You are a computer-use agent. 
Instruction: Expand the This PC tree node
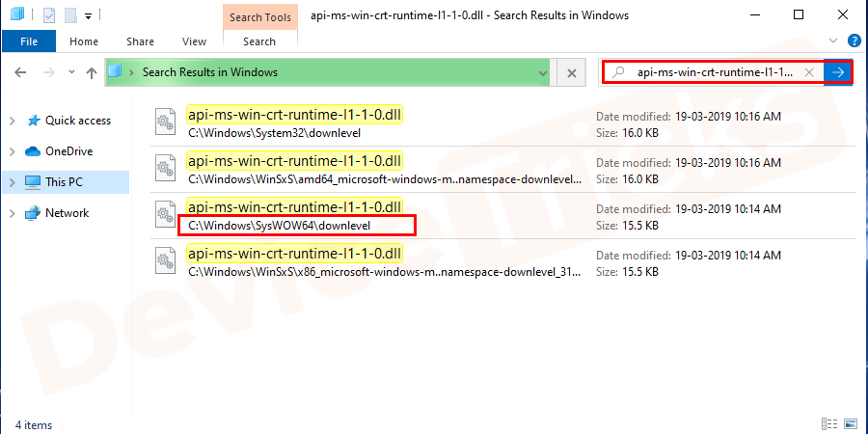coord(13,182)
